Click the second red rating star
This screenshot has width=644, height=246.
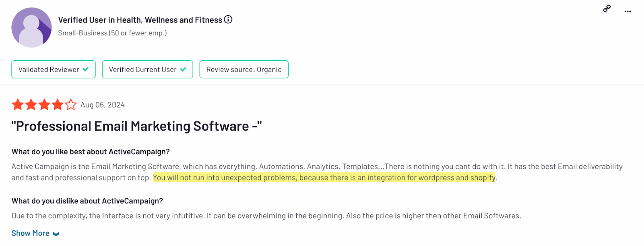(31, 105)
